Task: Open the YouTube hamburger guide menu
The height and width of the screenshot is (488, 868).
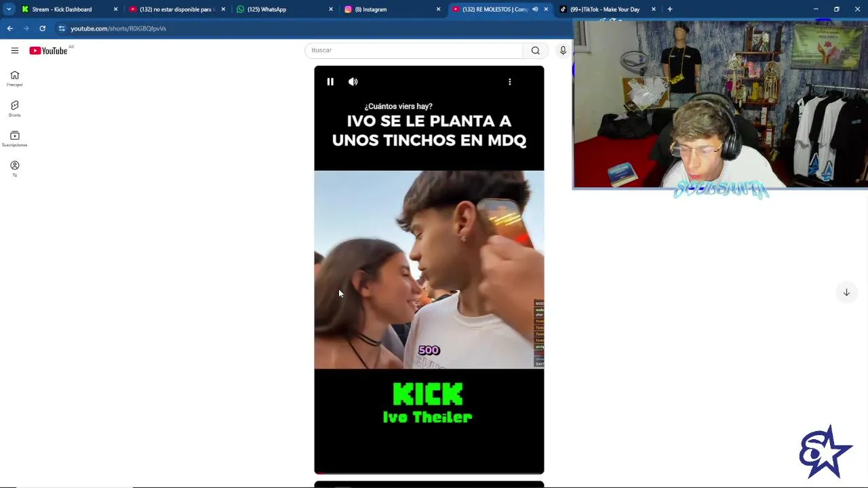Action: (14, 50)
